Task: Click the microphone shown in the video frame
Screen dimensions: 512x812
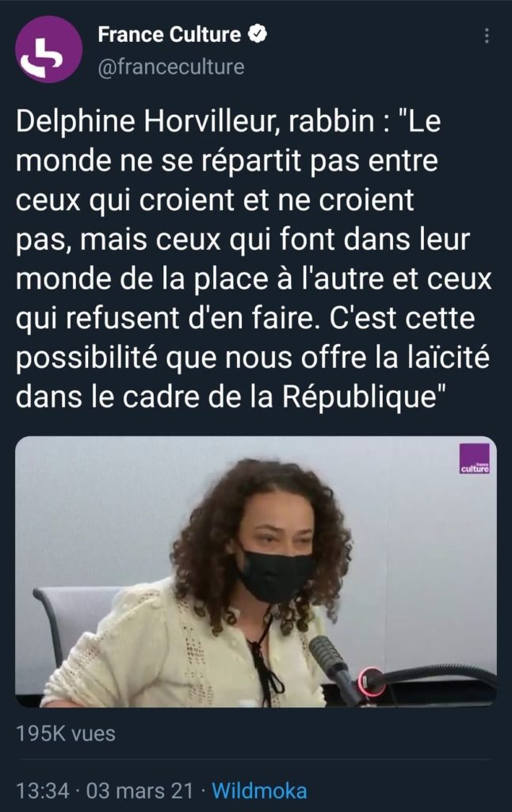Action: coord(334,666)
